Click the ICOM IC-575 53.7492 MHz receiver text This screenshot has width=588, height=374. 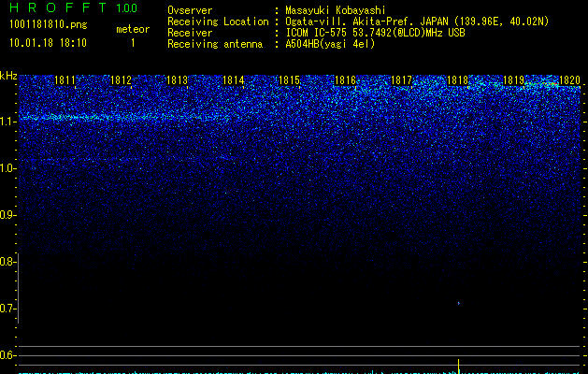(x=375, y=33)
